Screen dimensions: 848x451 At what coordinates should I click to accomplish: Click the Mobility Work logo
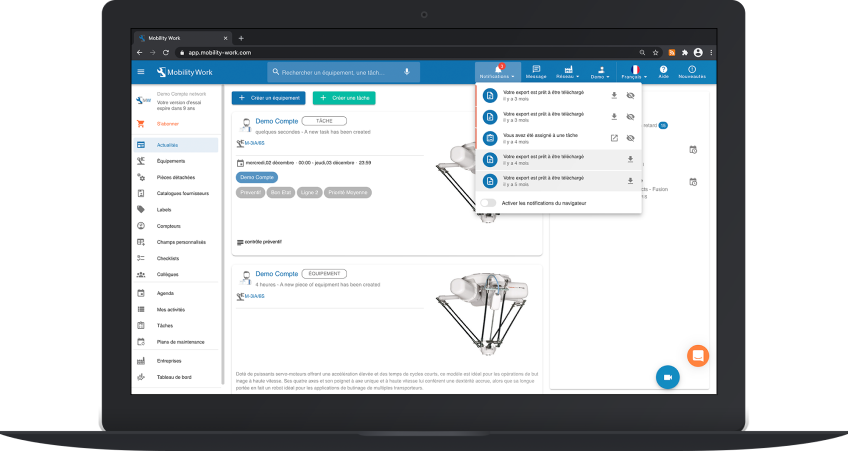coord(184,72)
